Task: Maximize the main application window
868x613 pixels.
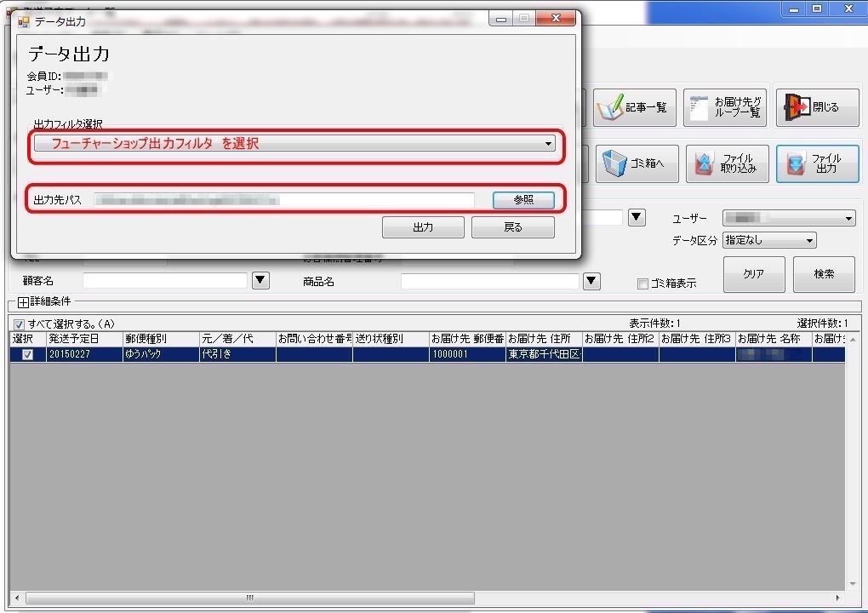Action: click(817, 9)
